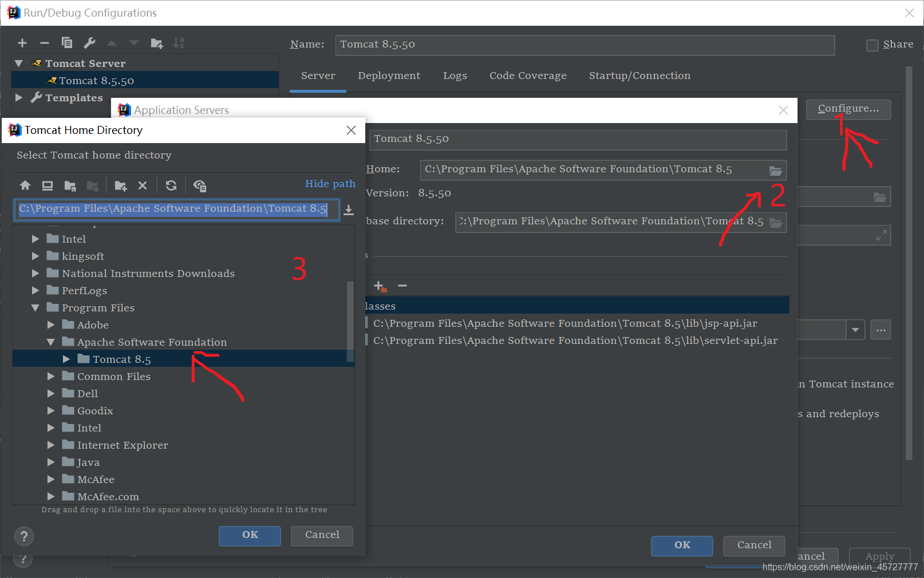This screenshot has width=924, height=578.
Task: Sort configurations alphabetically
Action: 179,42
